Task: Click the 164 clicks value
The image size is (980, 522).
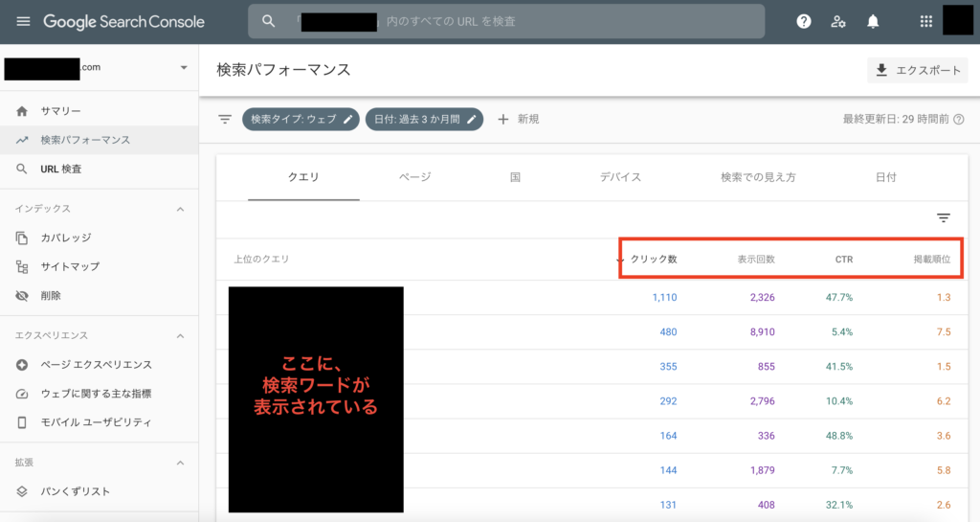Action: pyautogui.click(x=668, y=436)
